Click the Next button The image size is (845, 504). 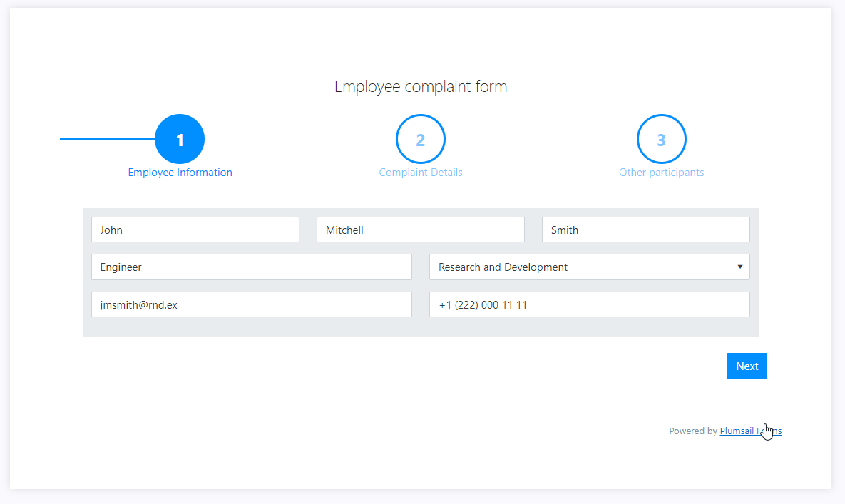(747, 366)
